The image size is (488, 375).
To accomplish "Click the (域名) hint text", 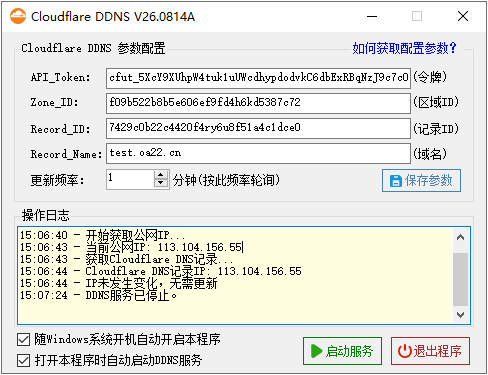I will 430,154.
